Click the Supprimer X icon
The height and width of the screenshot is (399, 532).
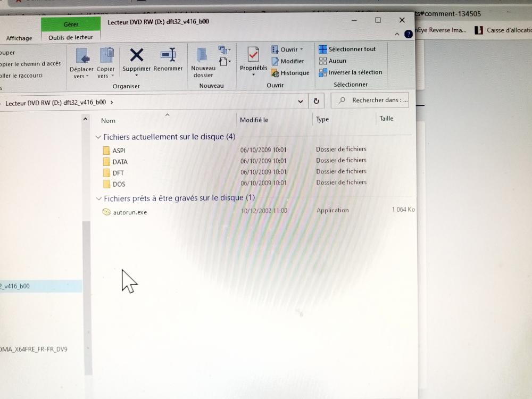click(x=136, y=55)
